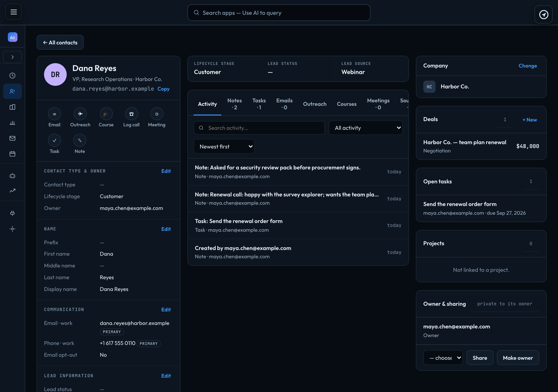This screenshot has height=392, width=558.
Task: Switch to the Emails tab
Action: (284, 104)
